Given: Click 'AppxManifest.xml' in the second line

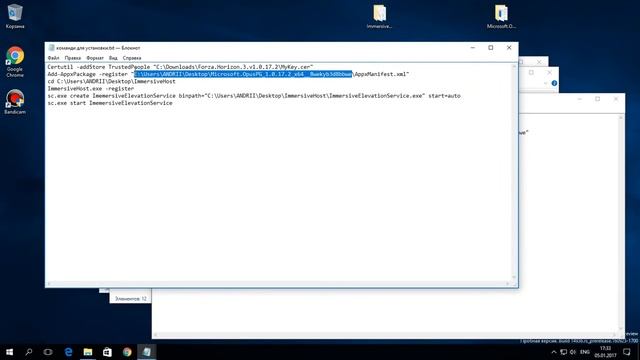Looking at the screenshot, I should 380,74.
